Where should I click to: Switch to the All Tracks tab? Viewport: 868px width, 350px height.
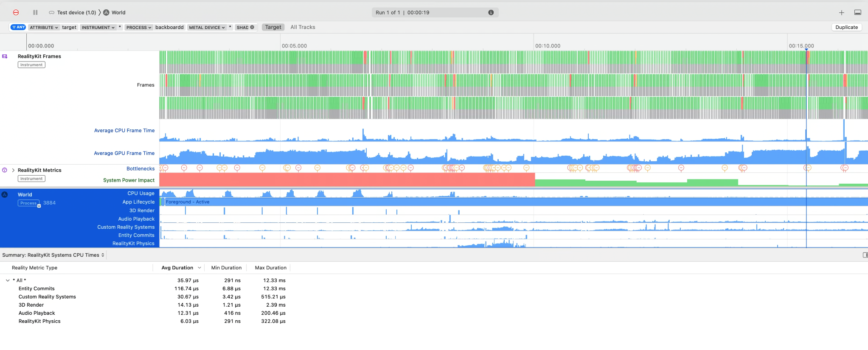[x=303, y=27]
